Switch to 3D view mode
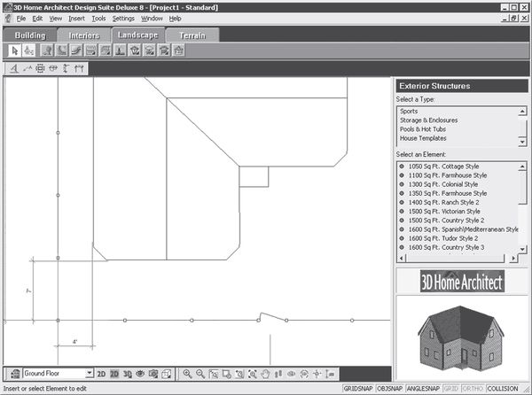Screen dimensions: 532x395 coord(128,374)
